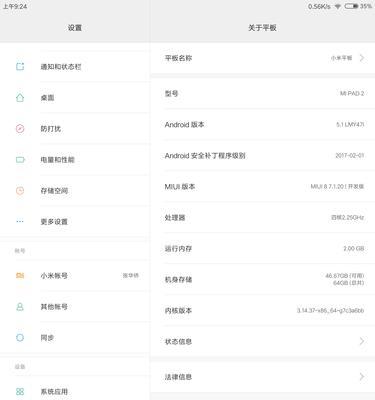Click the 内核版本 kernel row
This screenshot has width=375, height=400.
click(x=263, y=311)
